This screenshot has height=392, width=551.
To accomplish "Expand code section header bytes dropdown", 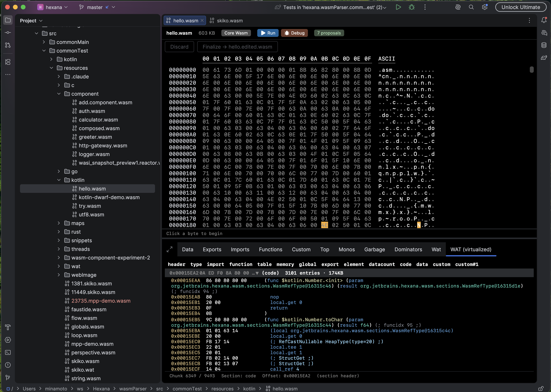I will (x=257, y=273).
